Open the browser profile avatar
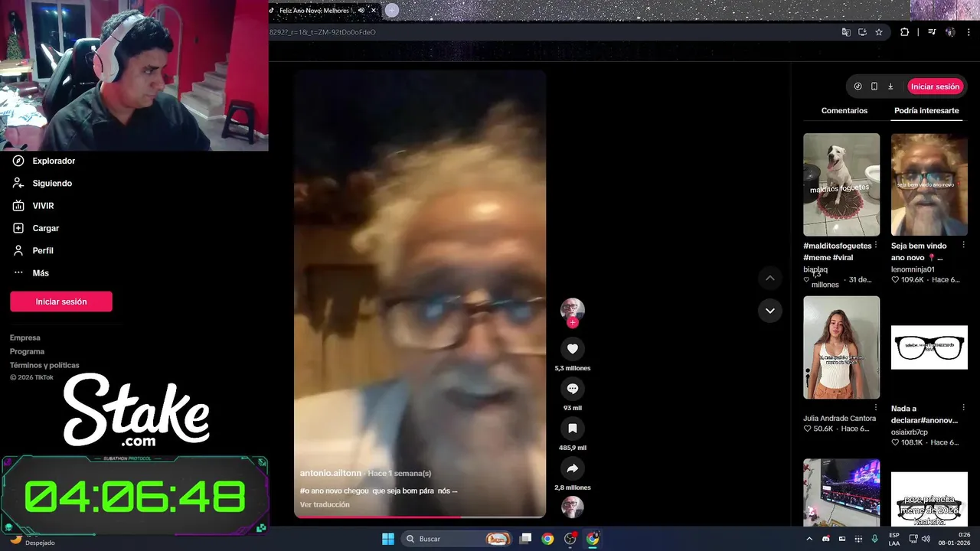The width and height of the screenshot is (980, 551). coord(950,32)
